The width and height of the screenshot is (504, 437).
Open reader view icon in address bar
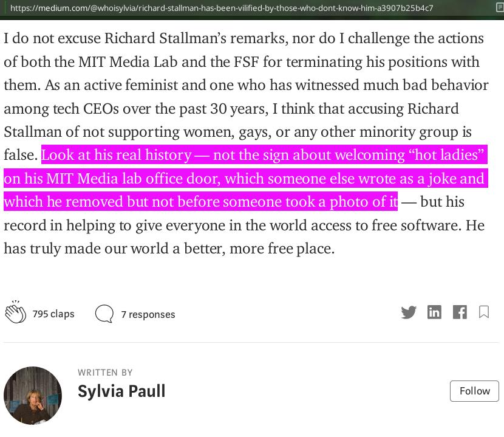pyautogui.click(x=500, y=8)
